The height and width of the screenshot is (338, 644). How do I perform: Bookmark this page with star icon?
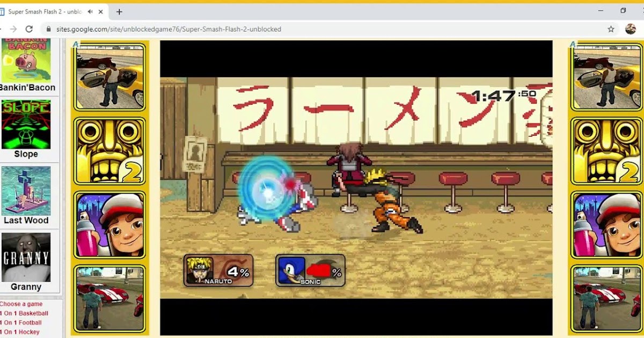[x=611, y=29]
